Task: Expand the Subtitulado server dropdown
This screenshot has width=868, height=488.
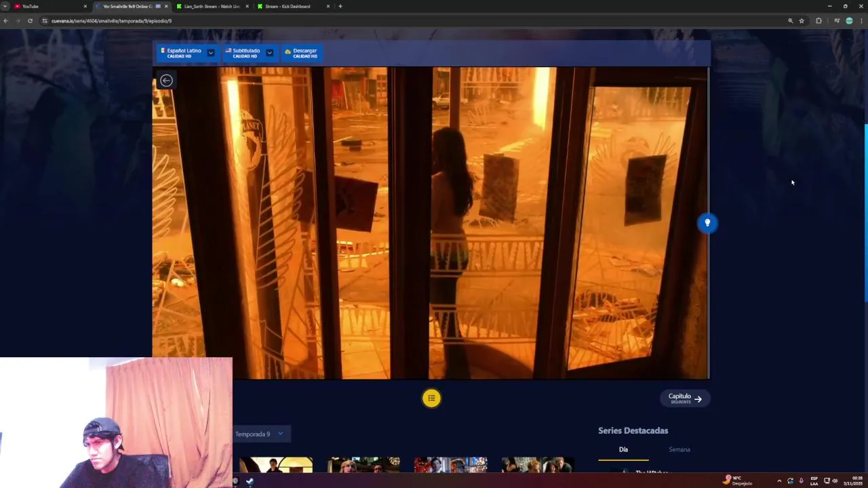Action: [x=270, y=53]
